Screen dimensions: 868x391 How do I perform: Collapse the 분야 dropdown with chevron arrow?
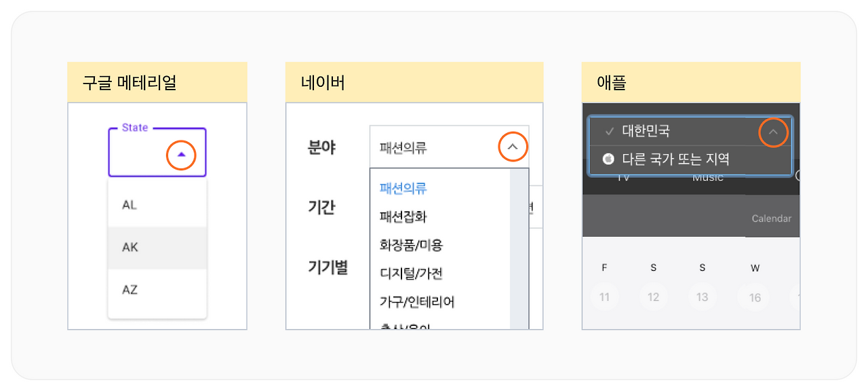point(513,147)
